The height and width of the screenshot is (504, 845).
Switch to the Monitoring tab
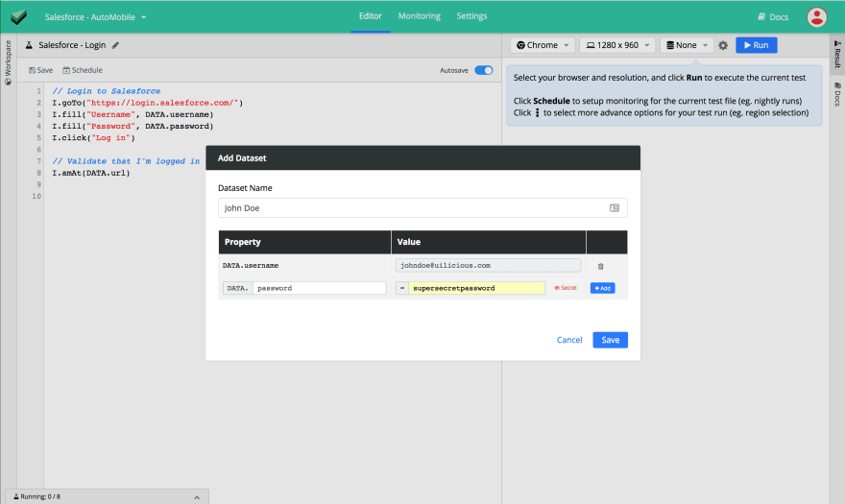click(x=420, y=16)
